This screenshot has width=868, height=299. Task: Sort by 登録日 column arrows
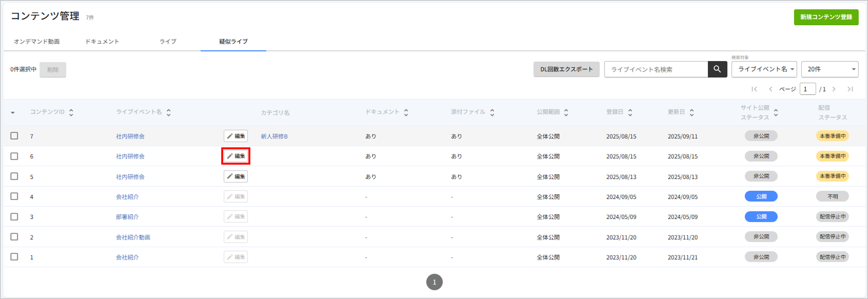(x=630, y=112)
